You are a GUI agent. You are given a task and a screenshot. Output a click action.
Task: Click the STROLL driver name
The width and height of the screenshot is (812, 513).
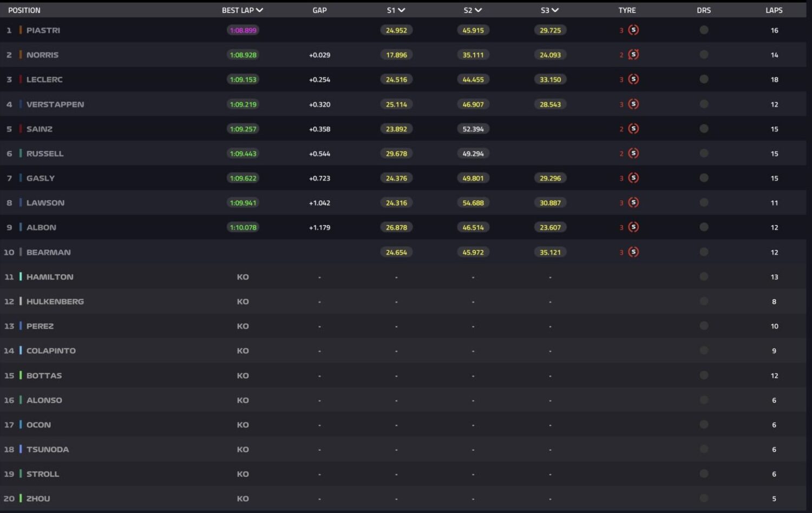click(x=43, y=474)
